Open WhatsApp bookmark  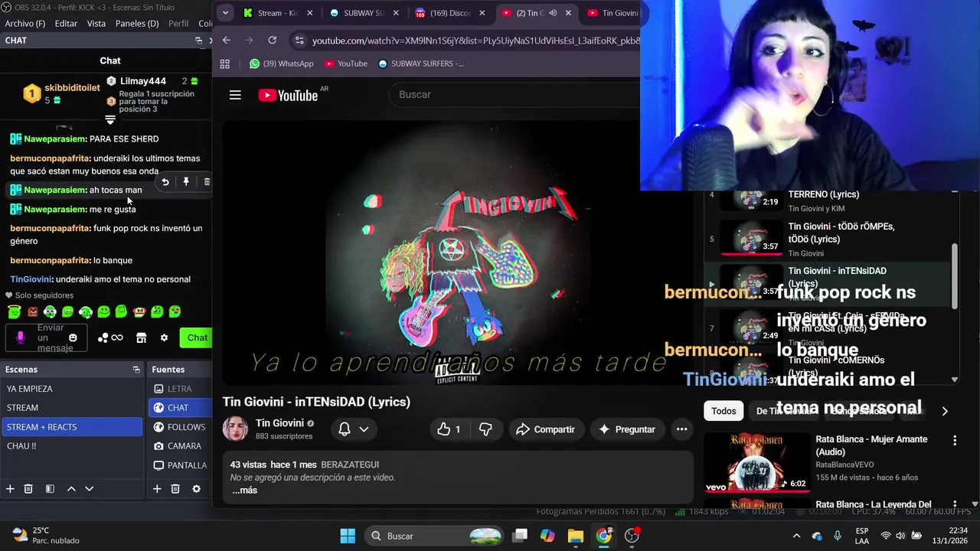[281, 64]
